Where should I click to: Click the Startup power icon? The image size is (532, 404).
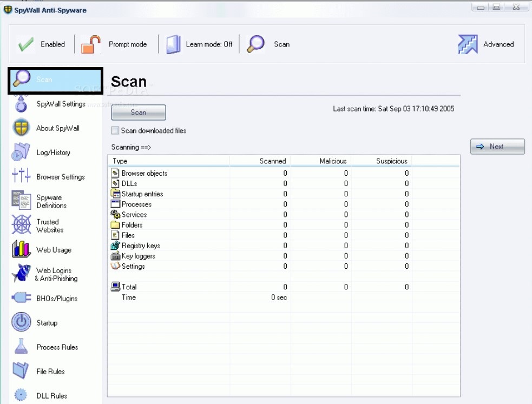(21, 322)
